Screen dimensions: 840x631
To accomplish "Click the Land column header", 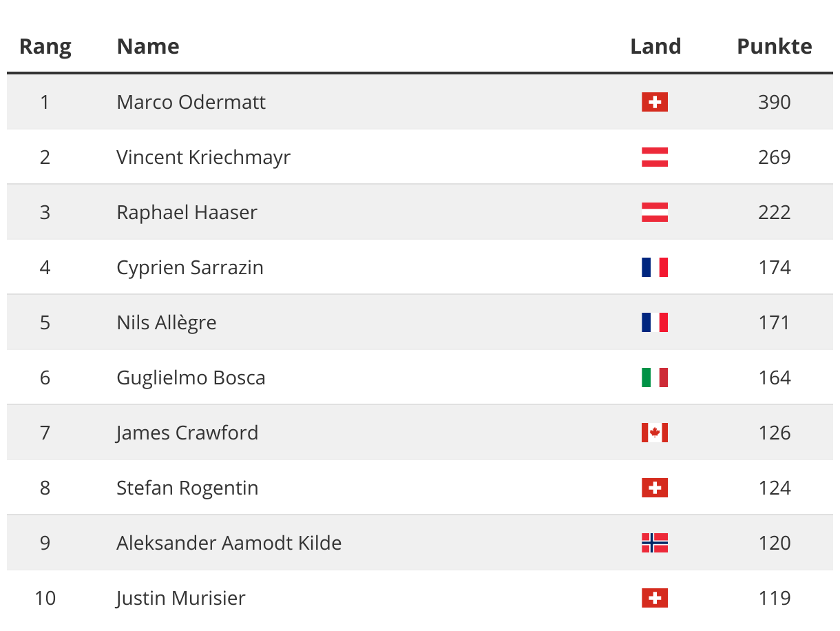I will click(x=655, y=47).
